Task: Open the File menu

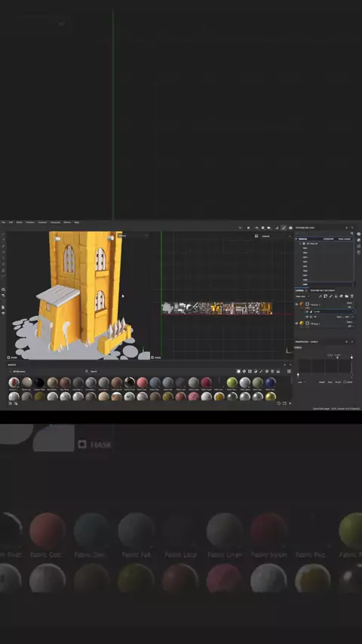Action: (3, 222)
